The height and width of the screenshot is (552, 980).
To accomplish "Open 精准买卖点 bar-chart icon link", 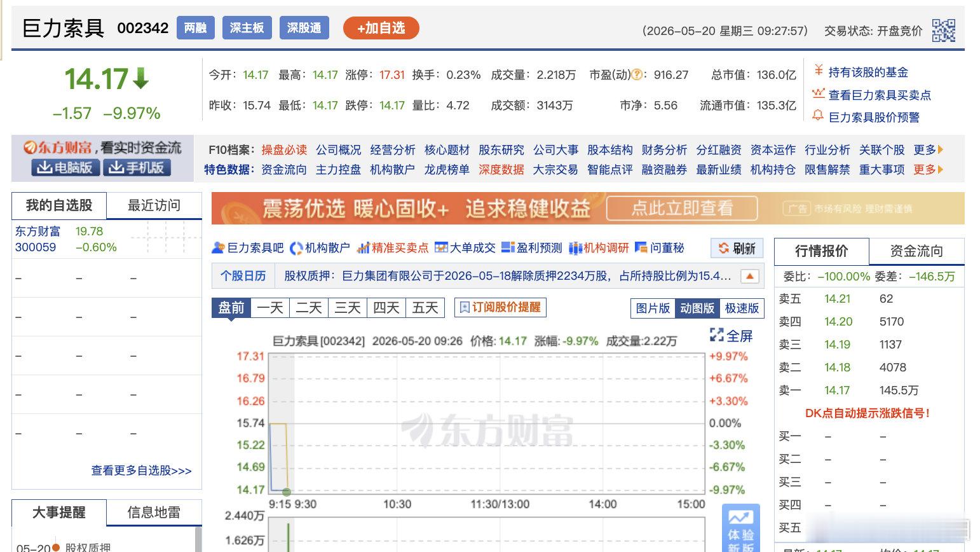I will click(x=393, y=248).
